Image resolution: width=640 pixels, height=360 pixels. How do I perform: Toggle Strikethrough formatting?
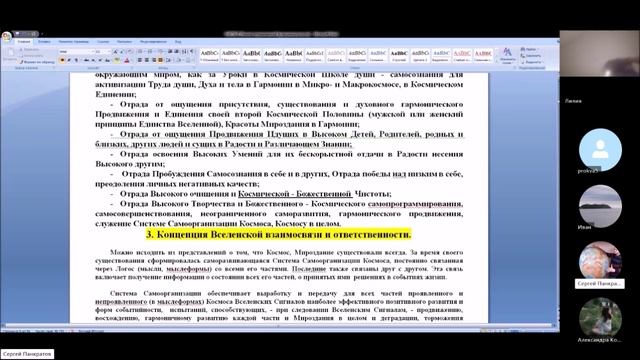click(86, 60)
